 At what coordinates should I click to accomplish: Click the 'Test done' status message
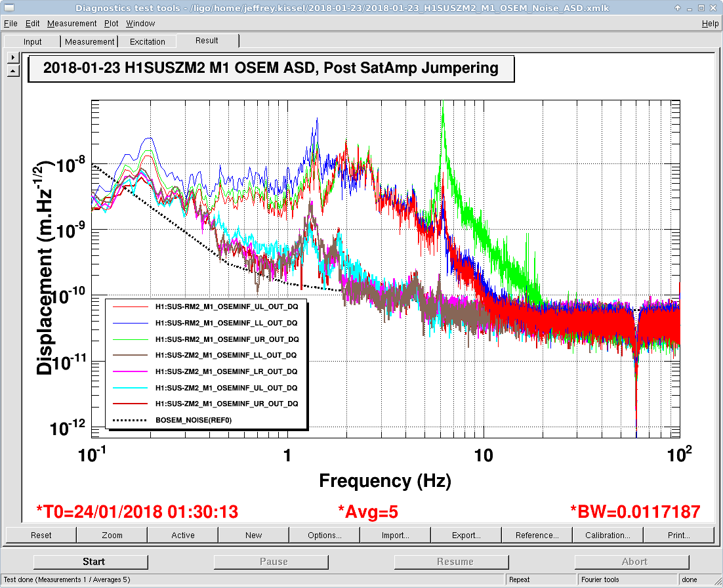(x=68, y=579)
